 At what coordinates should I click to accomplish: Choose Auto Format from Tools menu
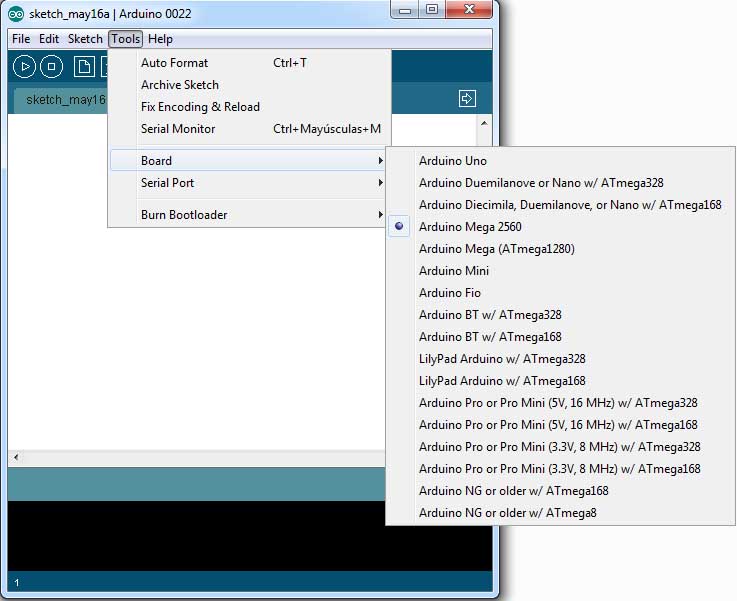[x=250, y=63]
